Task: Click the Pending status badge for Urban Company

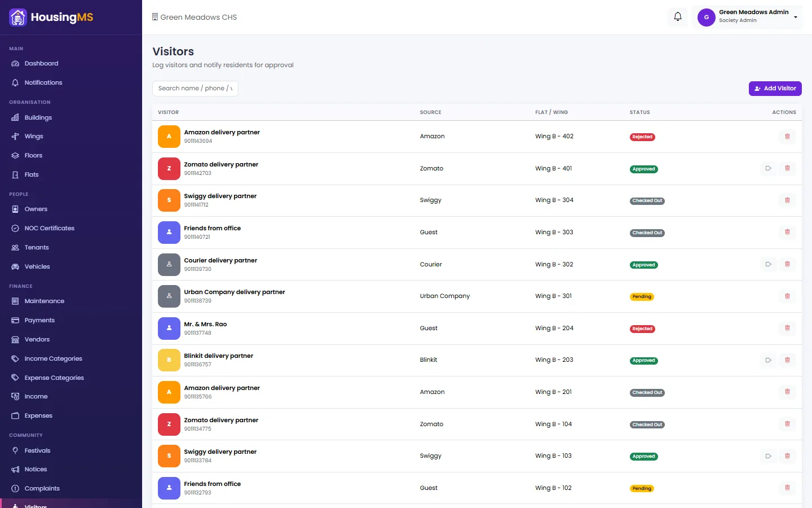Action: 642,297
